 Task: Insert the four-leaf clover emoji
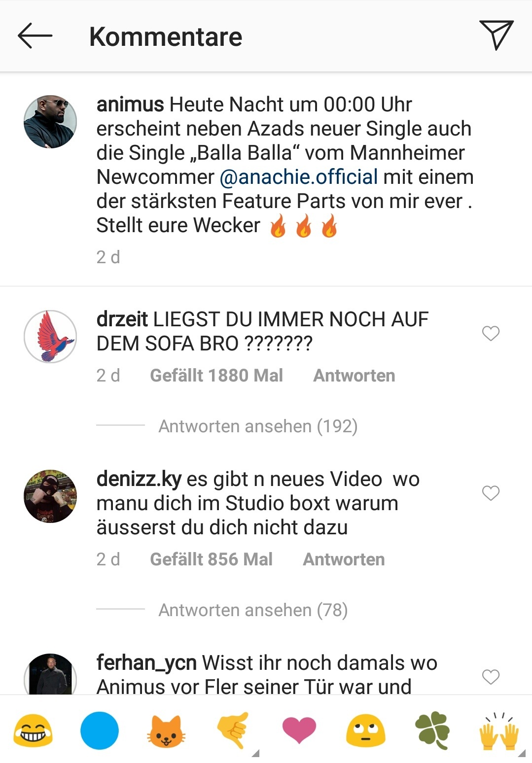[432, 730]
